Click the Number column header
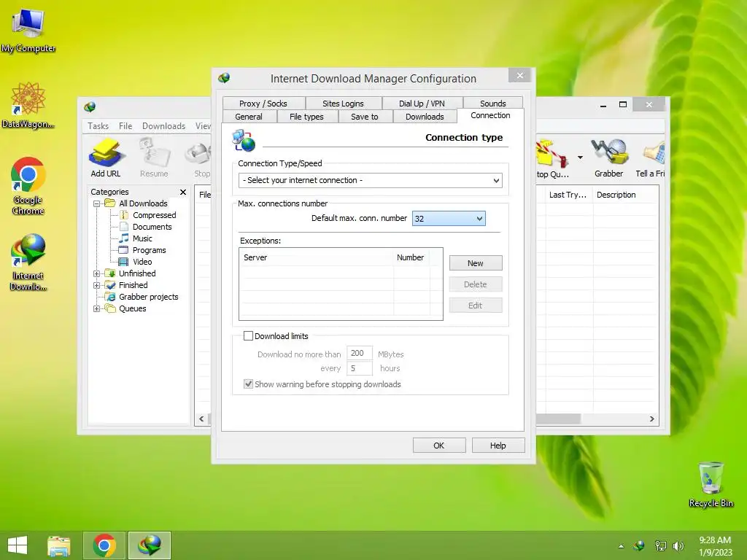This screenshot has height=560, width=747. tap(411, 257)
